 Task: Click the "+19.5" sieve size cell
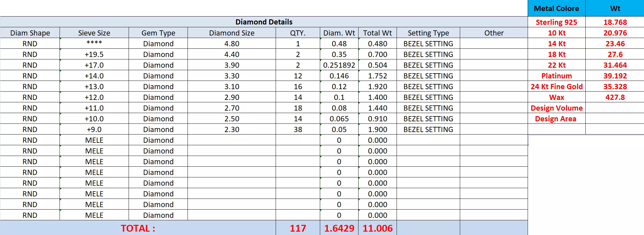(x=94, y=54)
